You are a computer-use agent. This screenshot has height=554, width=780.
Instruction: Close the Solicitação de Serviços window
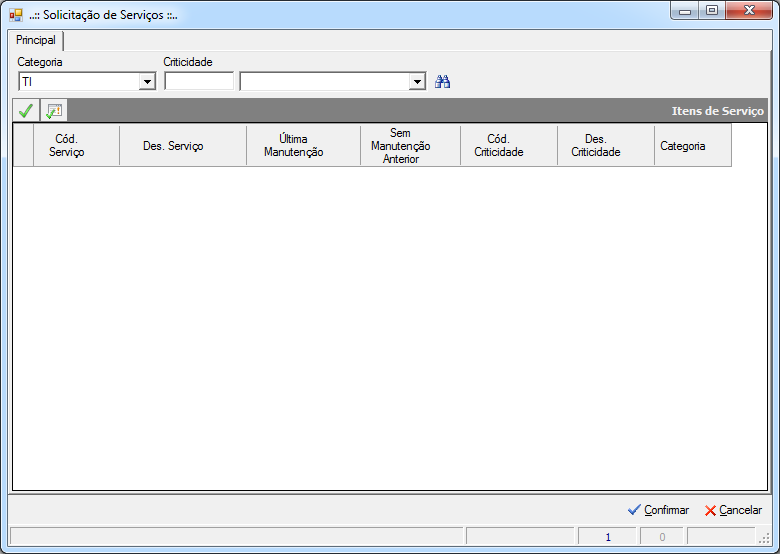(749, 10)
